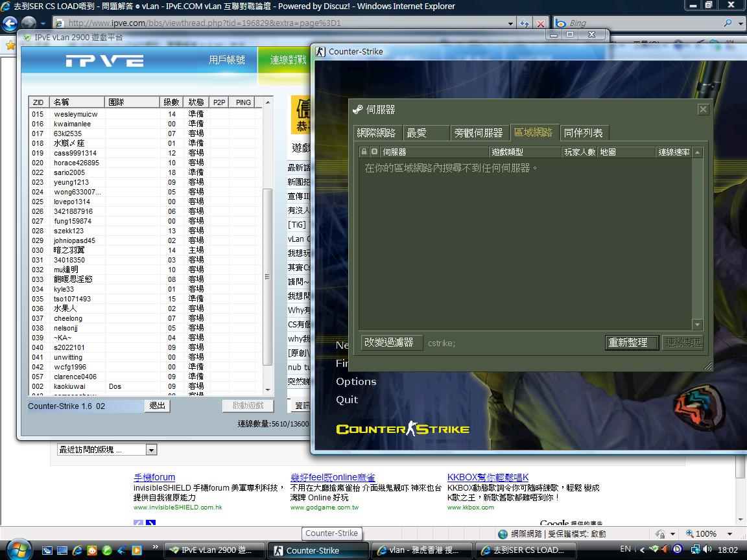
Task: Select player 暗之羽翼 in the list
Action: pos(69,250)
